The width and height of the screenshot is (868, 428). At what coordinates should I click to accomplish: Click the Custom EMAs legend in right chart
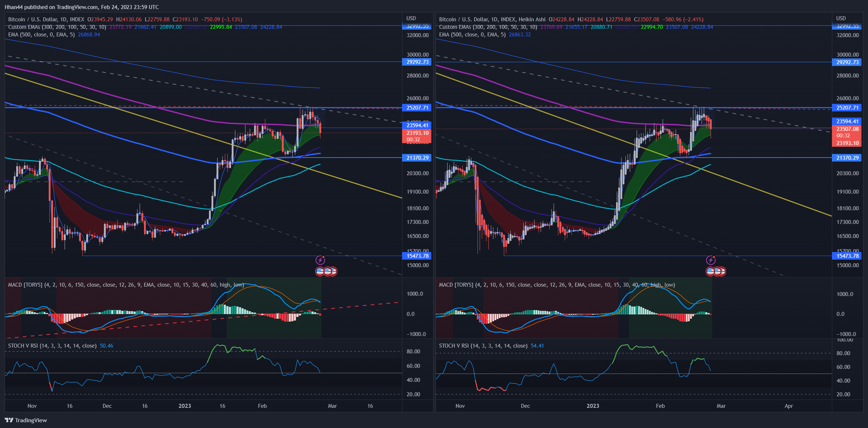[x=488, y=27]
